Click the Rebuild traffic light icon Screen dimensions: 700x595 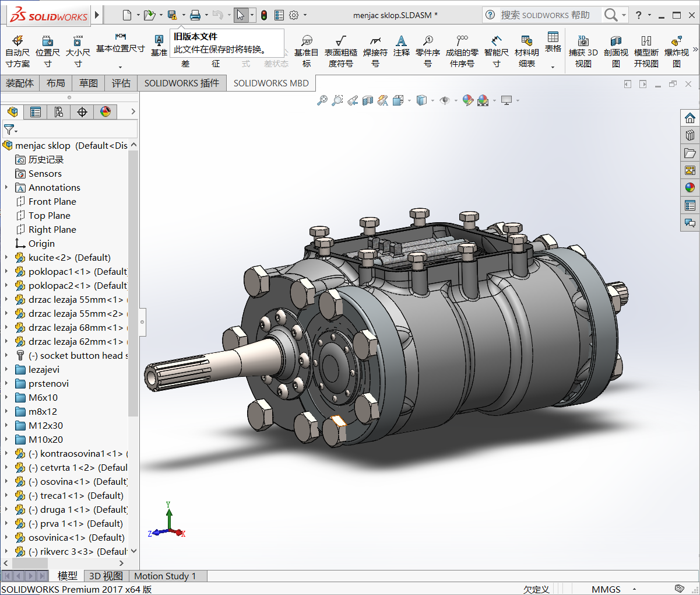coord(264,15)
